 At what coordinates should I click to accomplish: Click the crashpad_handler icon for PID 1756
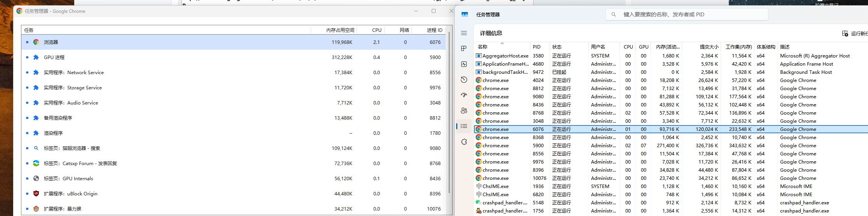[479, 211]
